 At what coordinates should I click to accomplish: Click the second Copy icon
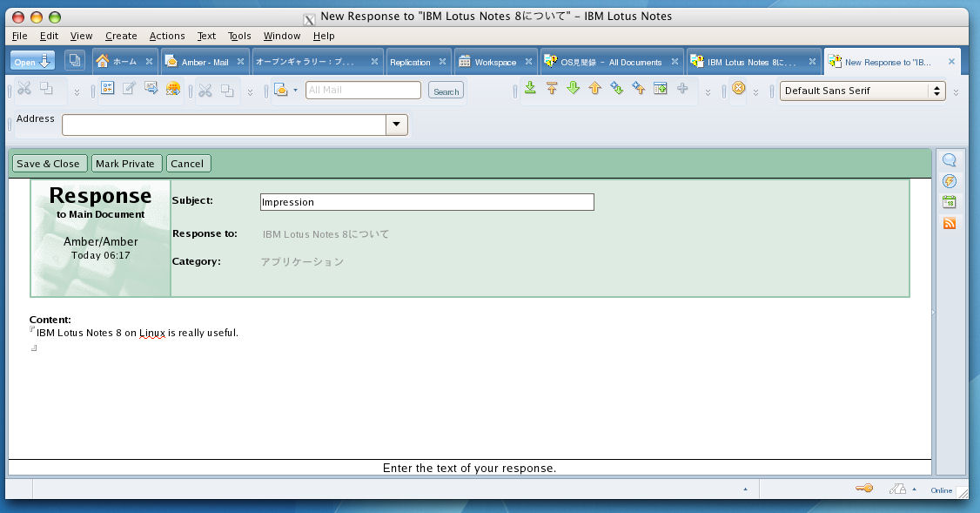(x=227, y=91)
